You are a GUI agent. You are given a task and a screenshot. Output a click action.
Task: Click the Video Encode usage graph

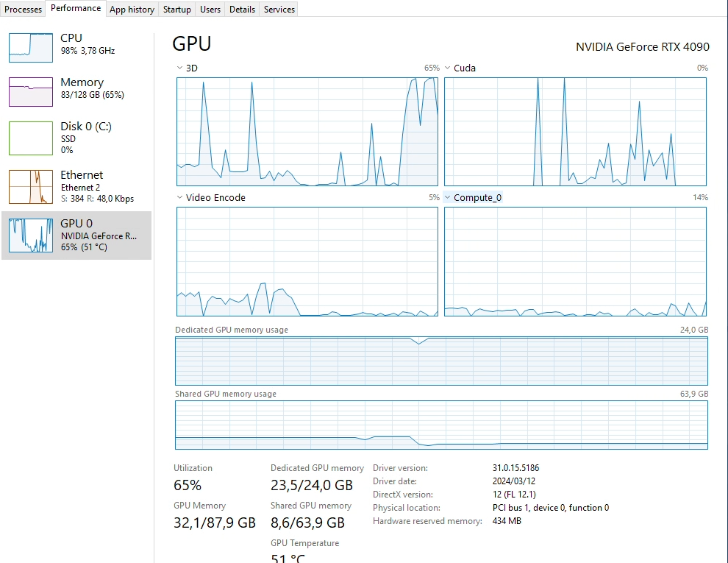[307, 261]
